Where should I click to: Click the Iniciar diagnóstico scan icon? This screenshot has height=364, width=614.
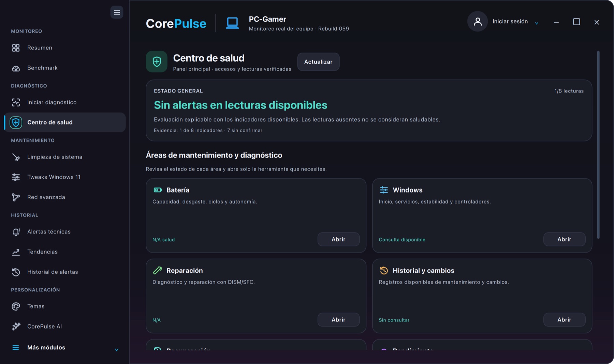click(x=16, y=102)
